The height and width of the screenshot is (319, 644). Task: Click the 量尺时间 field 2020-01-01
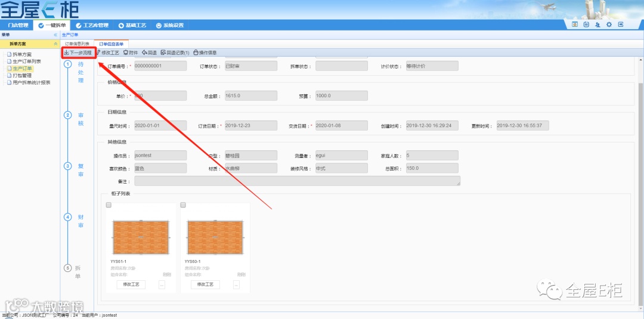(160, 126)
